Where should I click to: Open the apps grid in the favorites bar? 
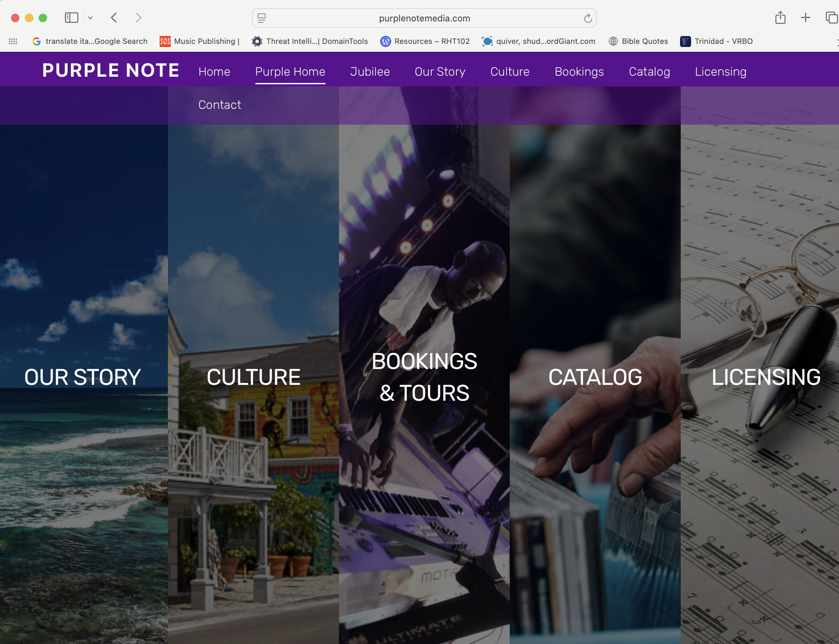click(13, 41)
